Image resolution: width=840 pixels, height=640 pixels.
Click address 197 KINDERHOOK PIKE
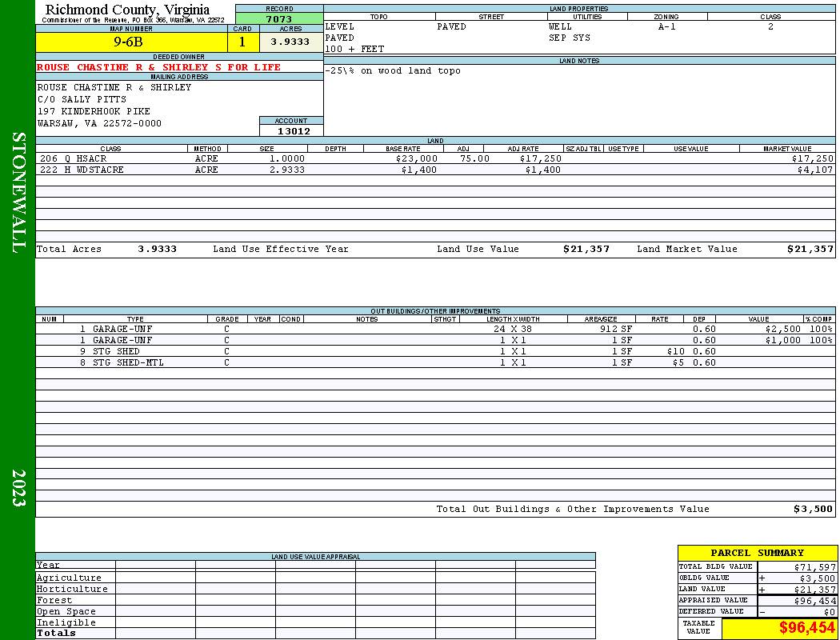(94, 111)
